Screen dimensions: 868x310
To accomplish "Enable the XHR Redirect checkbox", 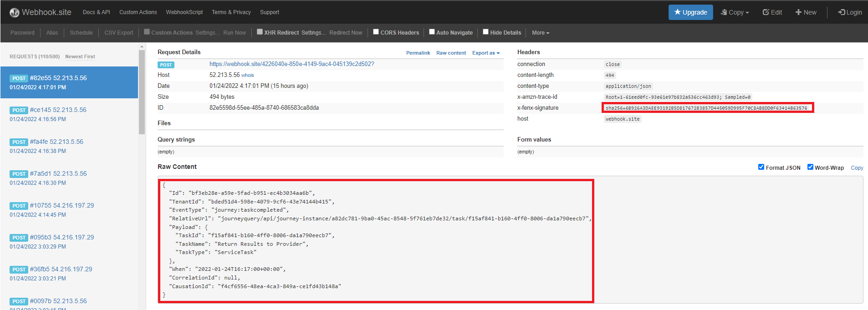I will tap(260, 32).
